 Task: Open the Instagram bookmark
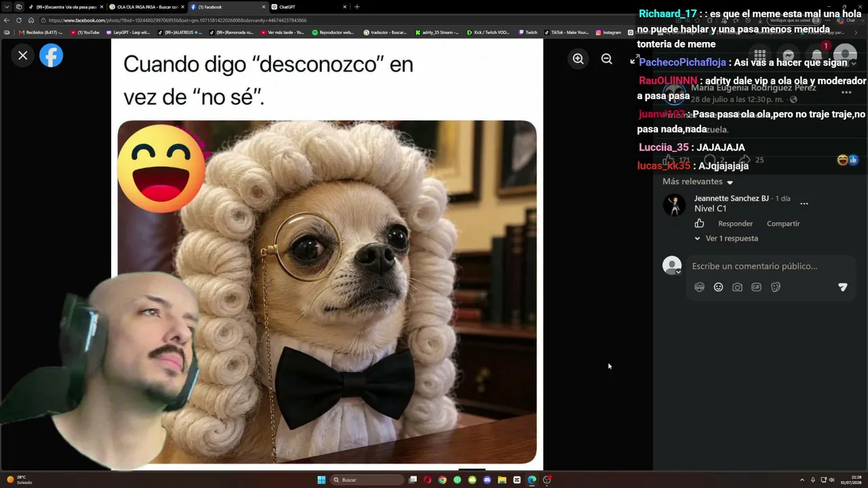(x=609, y=33)
